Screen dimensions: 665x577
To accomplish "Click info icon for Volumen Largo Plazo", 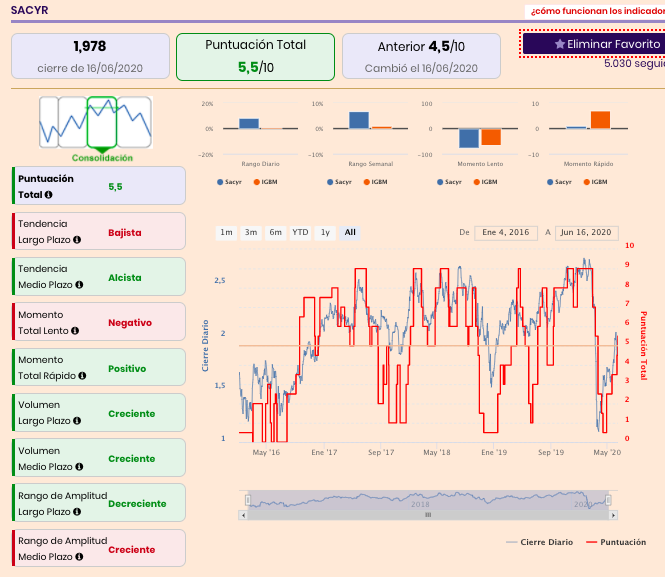I will pos(77,421).
